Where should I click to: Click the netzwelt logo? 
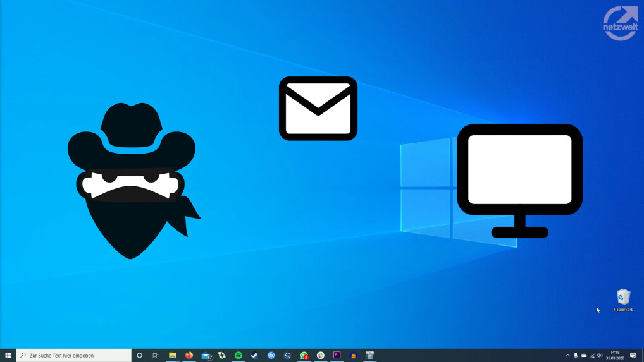tap(620, 24)
